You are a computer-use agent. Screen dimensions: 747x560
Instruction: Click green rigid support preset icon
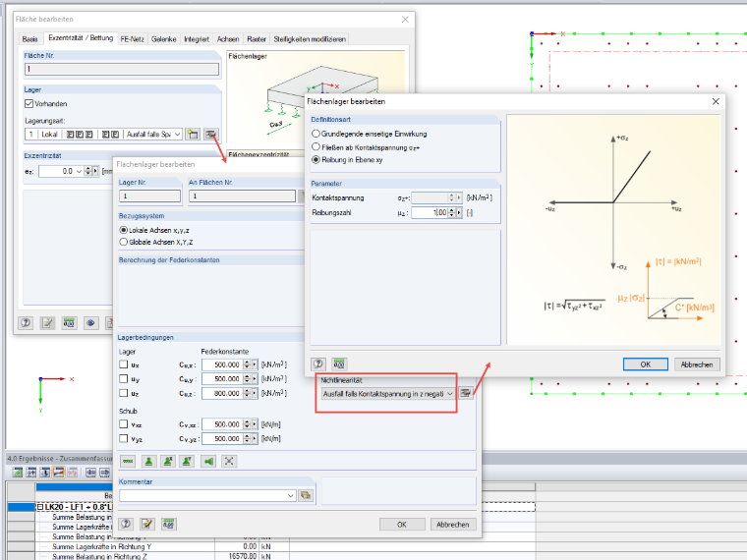(x=148, y=461)
